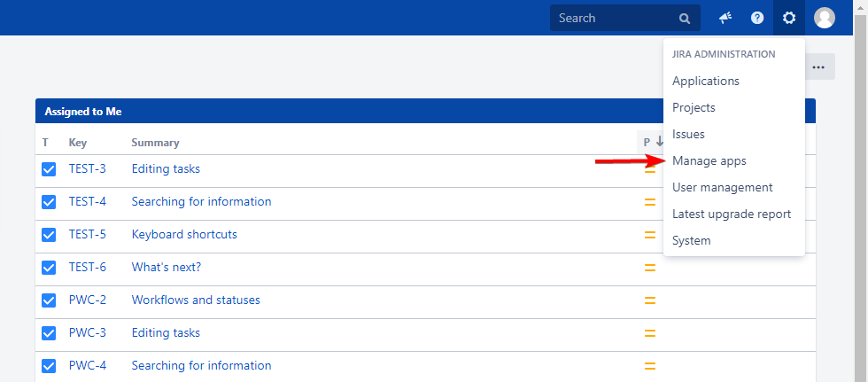Click the administration gear icon
Screen dimensions: 868x382
[x=789, y=18]
